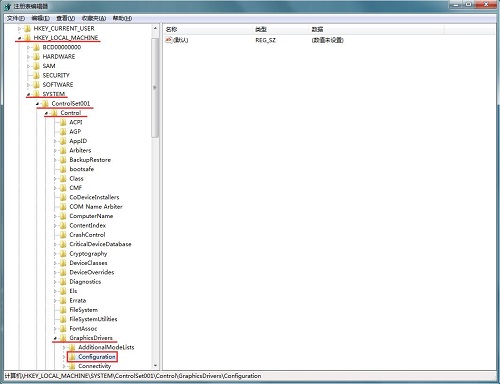Expand the SOFTWARE key
500x384 pixels.
[29, 85]
